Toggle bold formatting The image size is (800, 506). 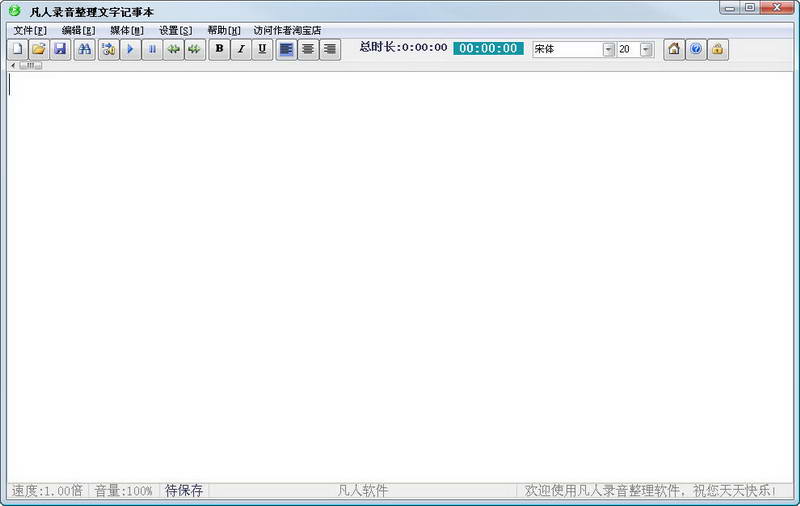(x=219, y=49)
